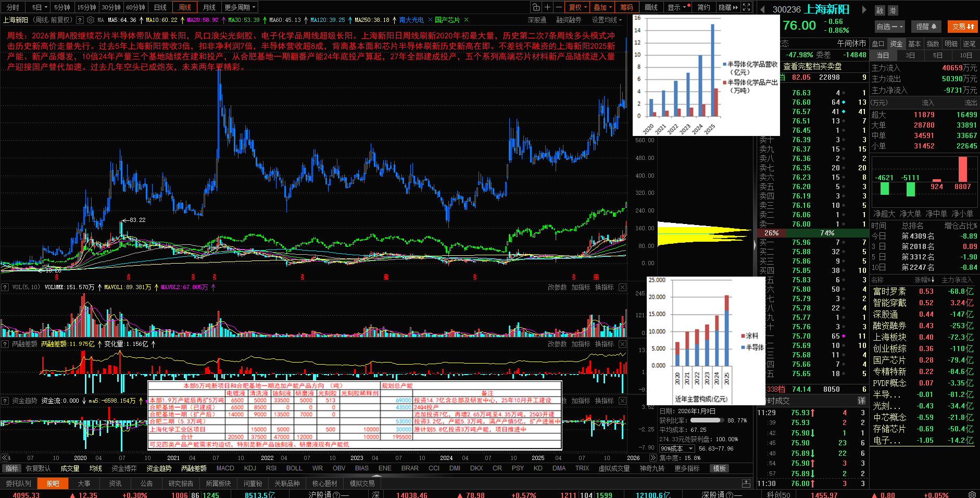Open the help icon beside 上海新阳 title

pyautogui.click(x=80, y=20)
